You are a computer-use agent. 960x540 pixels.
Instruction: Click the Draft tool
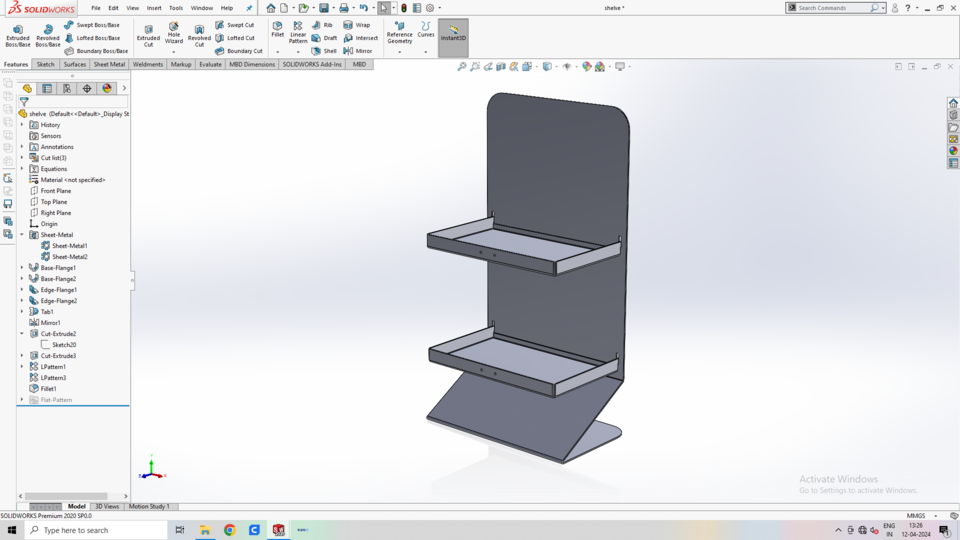(x=324, y=38)
